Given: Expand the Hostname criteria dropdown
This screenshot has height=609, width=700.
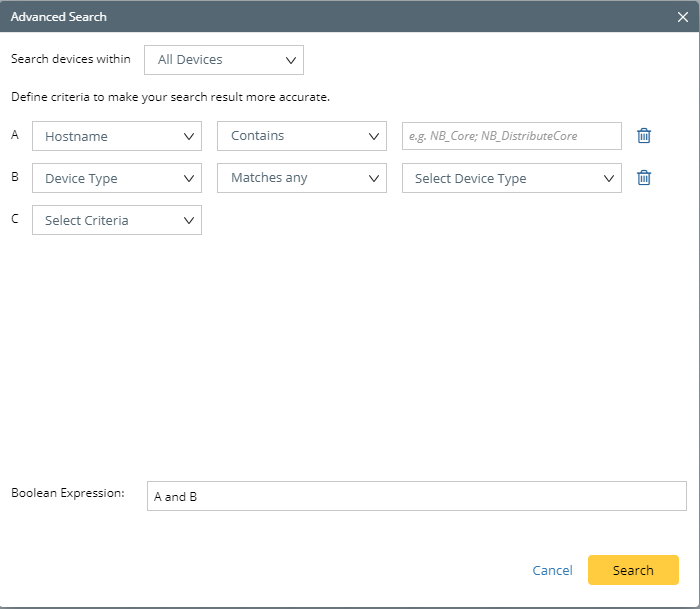Looking at the screenshot, I should pos(117,136).
